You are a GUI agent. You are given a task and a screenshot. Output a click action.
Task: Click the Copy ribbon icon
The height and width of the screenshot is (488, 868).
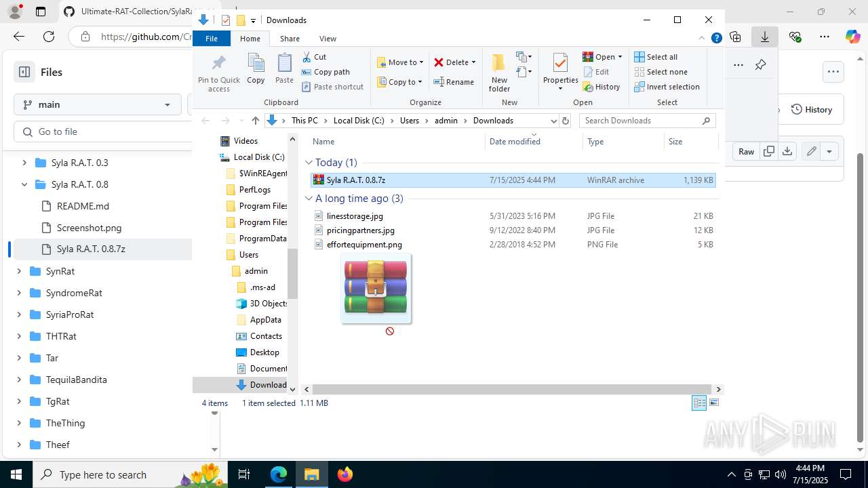pos(256,69)
